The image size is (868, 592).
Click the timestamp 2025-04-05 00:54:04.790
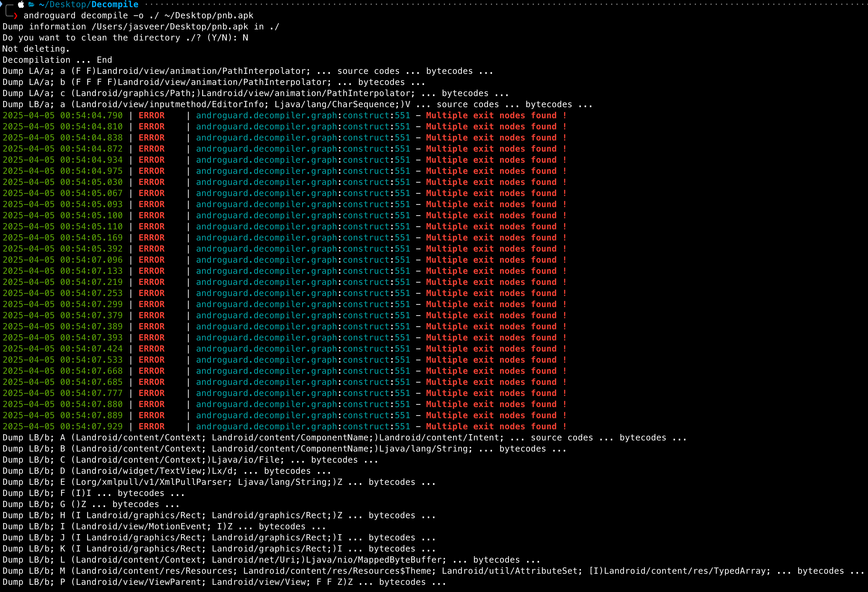click(62, 116)
